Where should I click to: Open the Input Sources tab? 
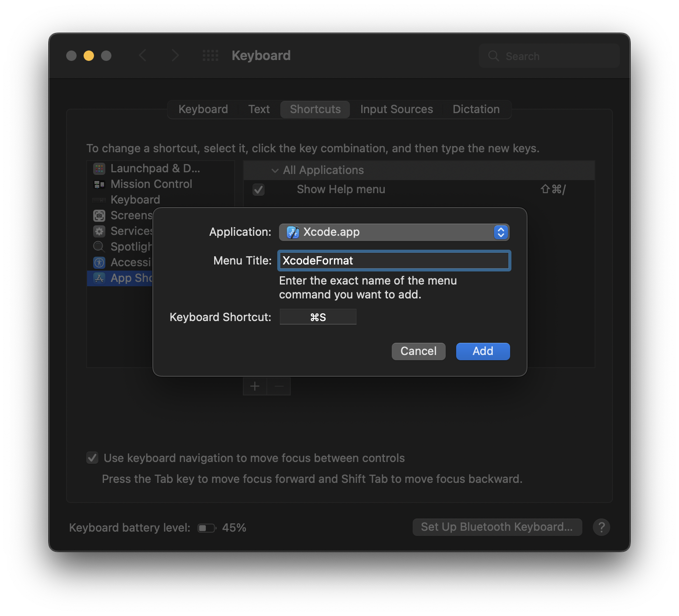397,109
